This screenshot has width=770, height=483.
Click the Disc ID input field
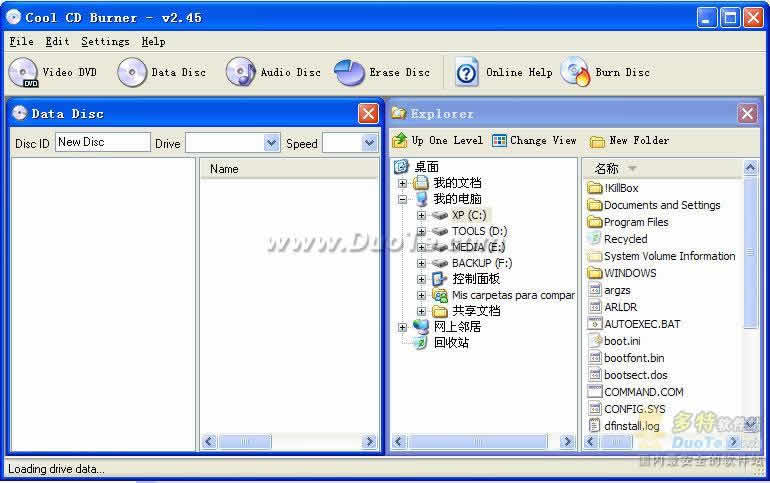coord(102,142)
